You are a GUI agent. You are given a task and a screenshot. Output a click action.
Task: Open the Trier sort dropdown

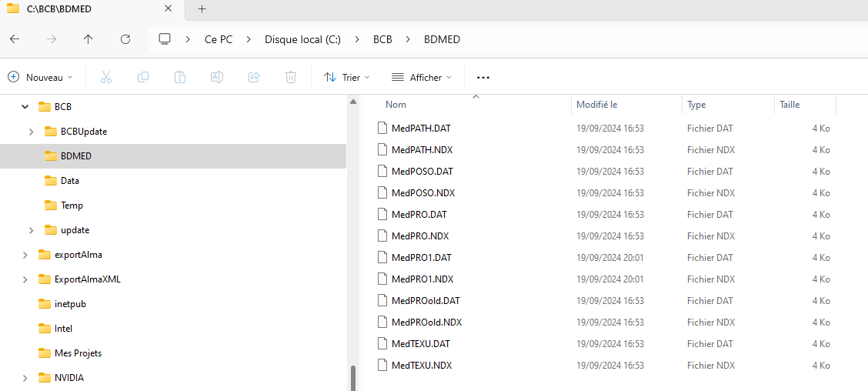click(347, 77)
